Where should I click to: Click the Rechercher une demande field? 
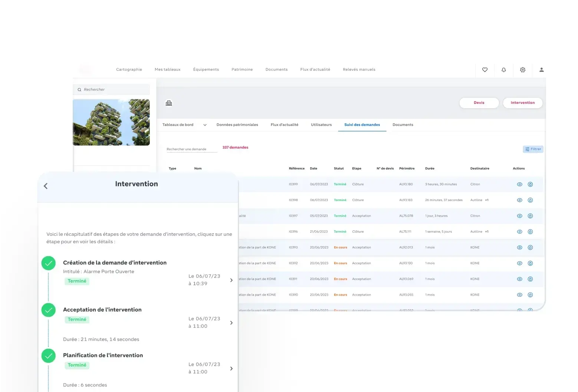191,149
